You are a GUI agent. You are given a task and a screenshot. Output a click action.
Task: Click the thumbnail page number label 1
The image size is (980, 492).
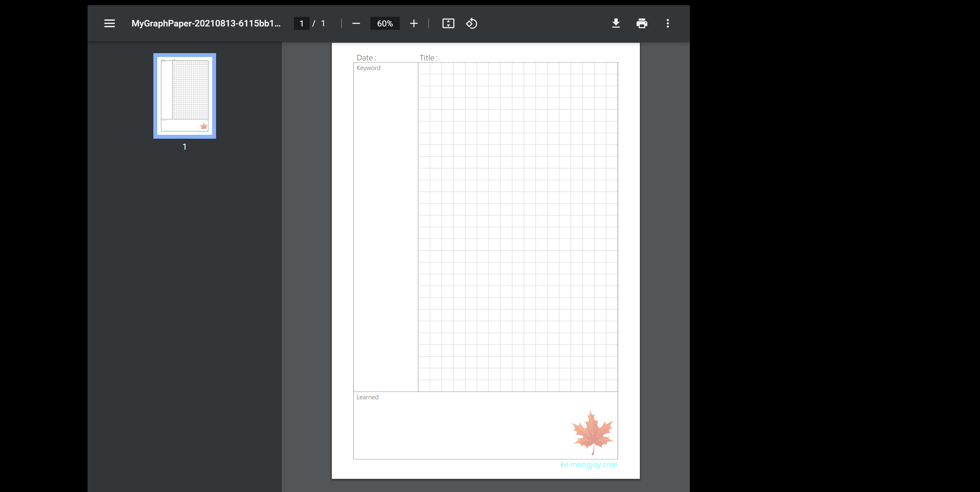tap(184, 147)
